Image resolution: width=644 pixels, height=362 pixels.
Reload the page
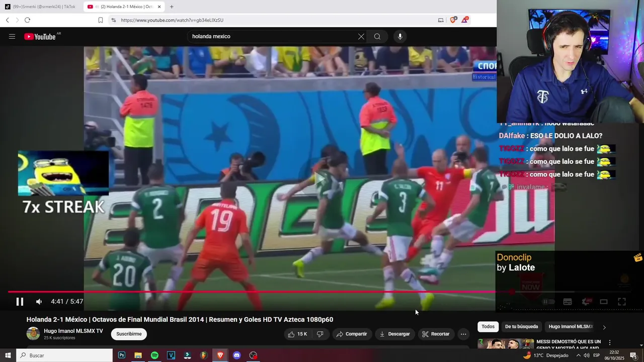point(27,20)
